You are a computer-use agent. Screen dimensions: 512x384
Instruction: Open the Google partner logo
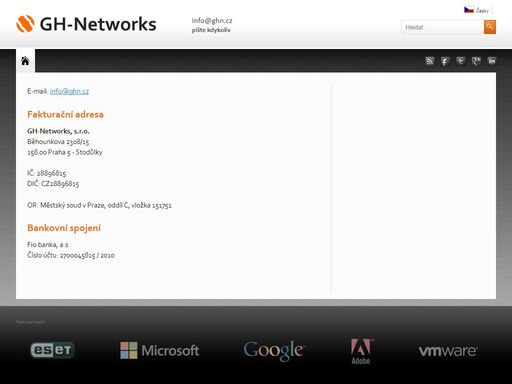click(x=274, y=351)
